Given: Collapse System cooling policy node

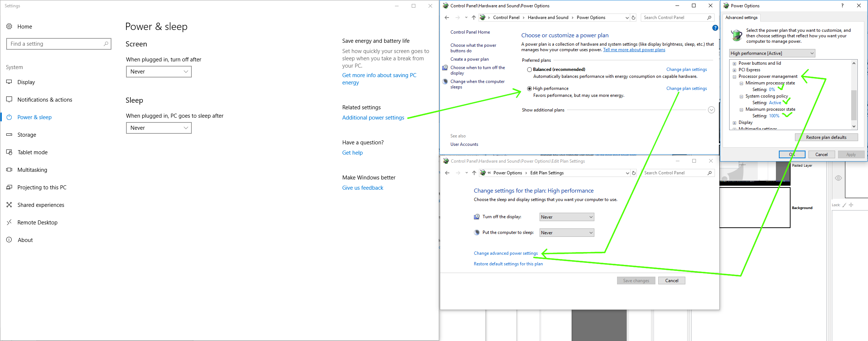Looking at the screenshot, I should tap(741, 96).
